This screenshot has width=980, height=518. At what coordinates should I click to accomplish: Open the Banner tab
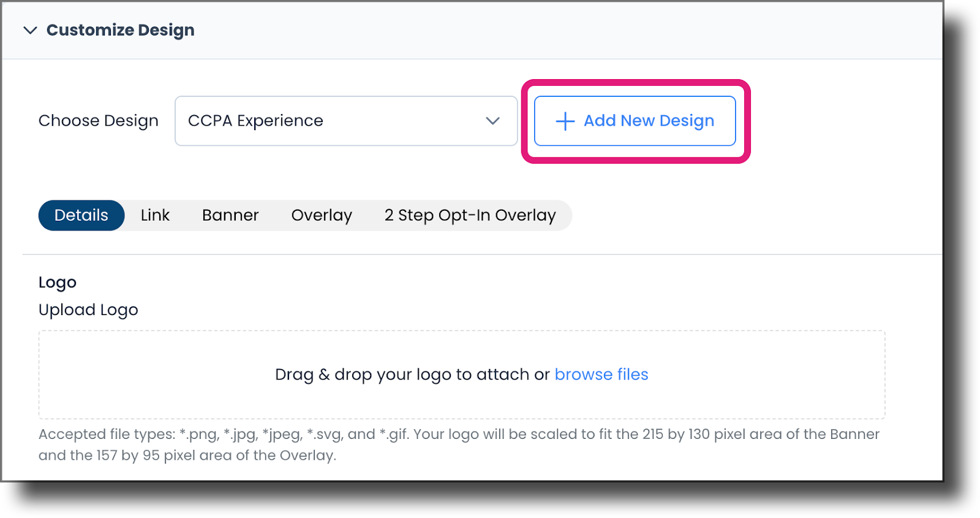pos(230,215)
